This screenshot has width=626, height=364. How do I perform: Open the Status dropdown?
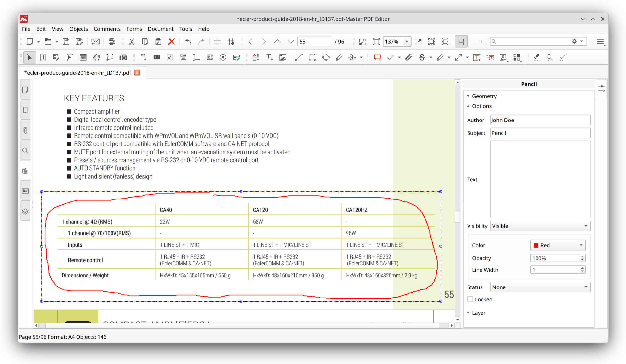coord(540,287)
